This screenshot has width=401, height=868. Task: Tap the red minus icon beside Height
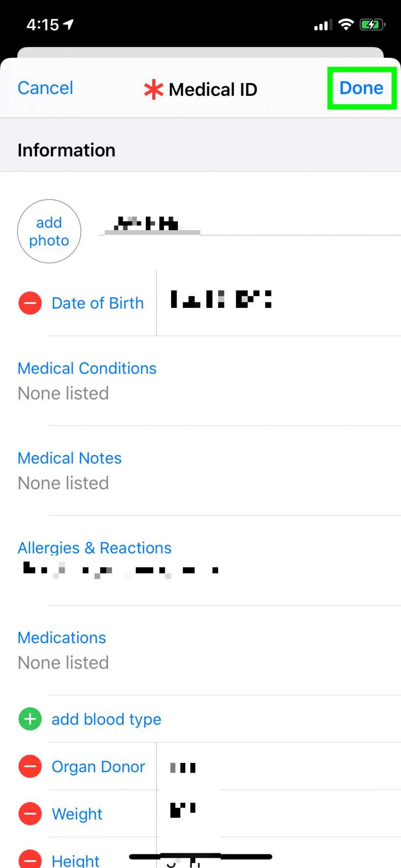coord(30,859)
